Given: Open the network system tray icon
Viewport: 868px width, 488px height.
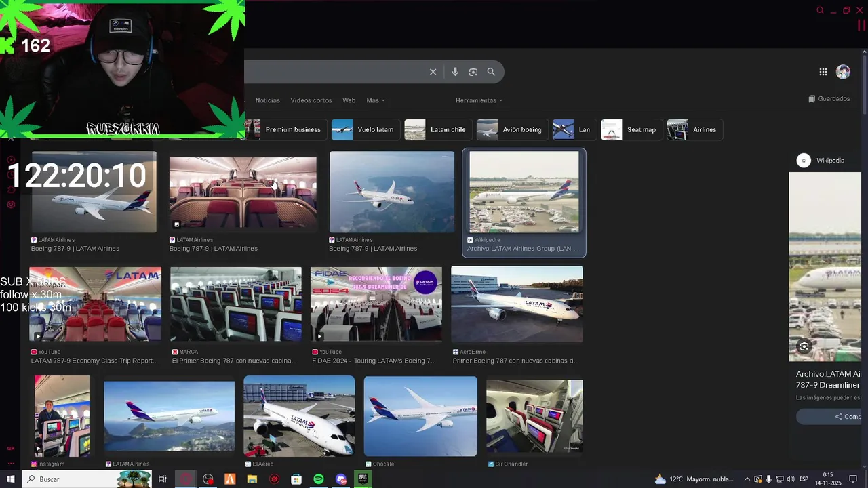Looking at the screenshot, I should tap(780, 479).
